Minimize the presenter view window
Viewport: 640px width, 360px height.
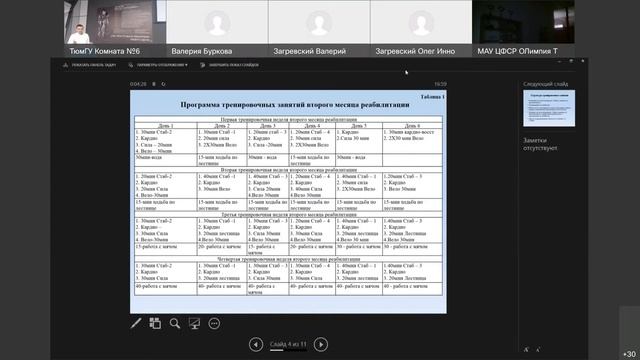pos(560,61)
